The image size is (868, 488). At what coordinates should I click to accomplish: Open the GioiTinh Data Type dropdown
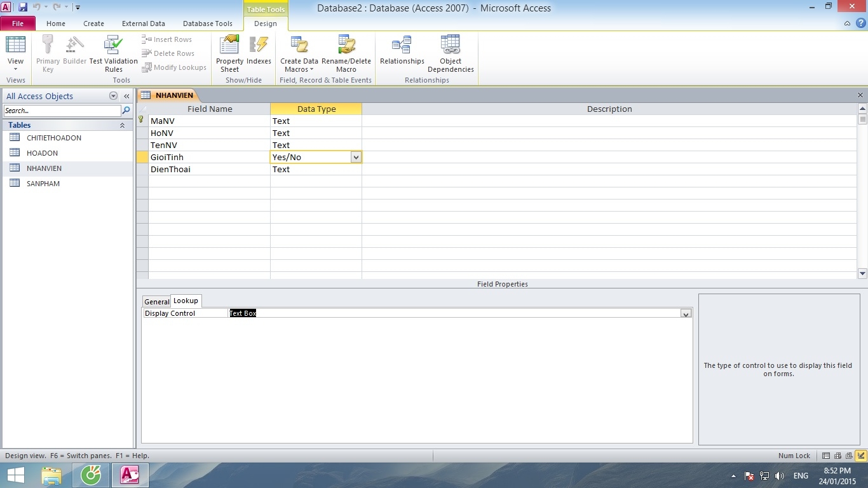point(356,157)
